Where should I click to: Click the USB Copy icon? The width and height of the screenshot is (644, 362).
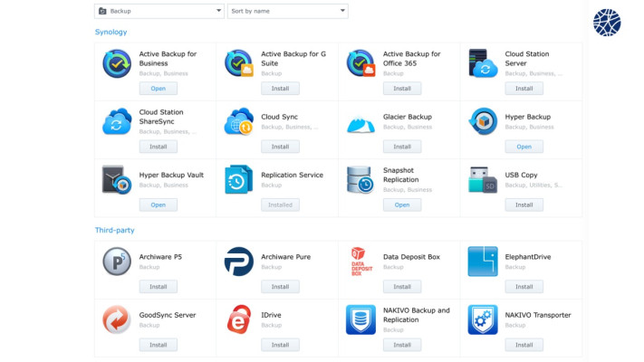coord(483,180)
